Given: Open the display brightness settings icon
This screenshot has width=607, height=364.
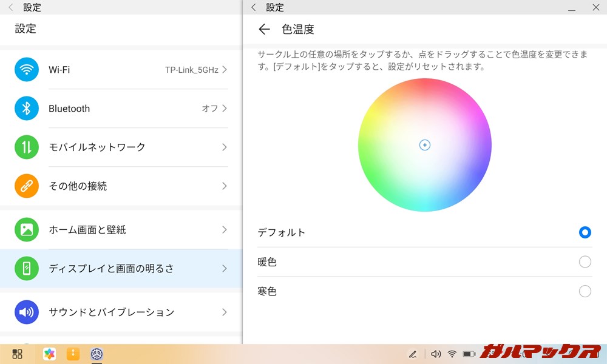Looking at the screenshot, I should pyautogui.click(x=27, y=268).
